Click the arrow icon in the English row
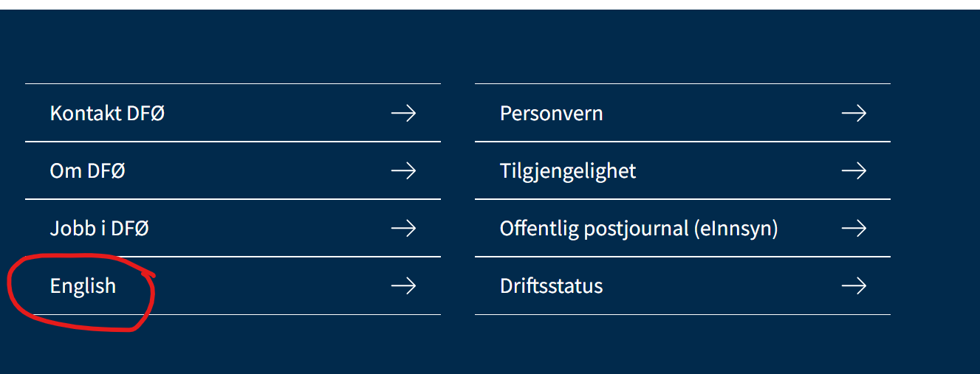Viewport: 980px width, 374px height. click(403, 285)
